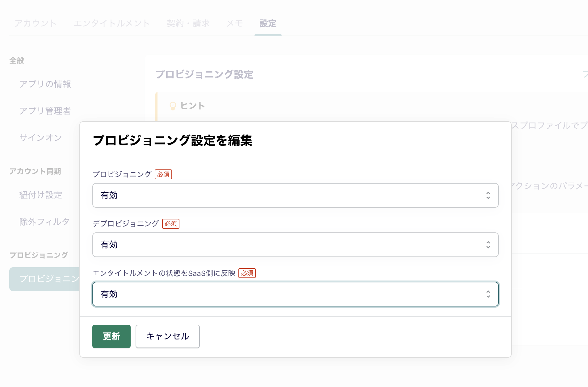Go to the 契約・請求 tab
The image size is (588, 387).
click(x=188, y=23)
